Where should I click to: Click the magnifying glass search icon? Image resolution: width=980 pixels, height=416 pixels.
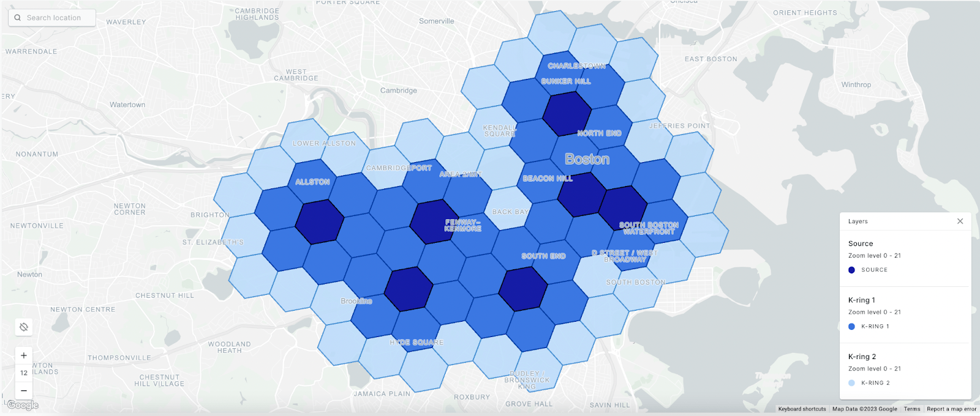coord(18,18)
